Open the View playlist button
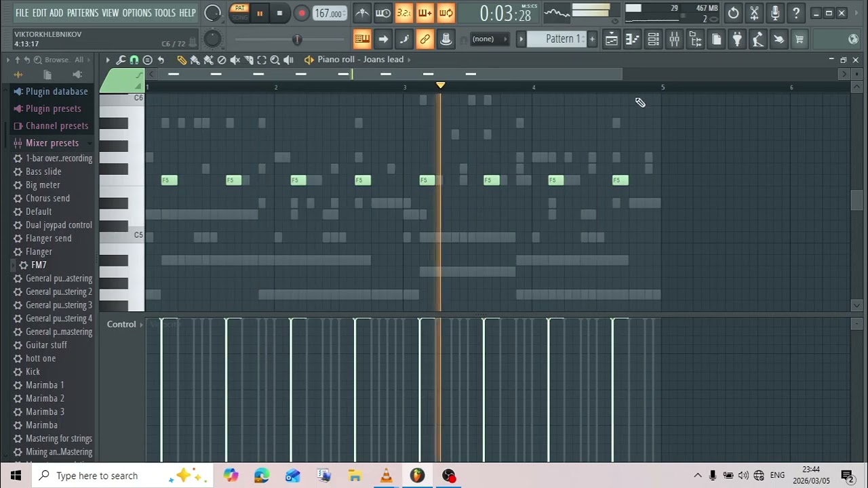Viewport: 868px width, 488px height. (611, 39)
